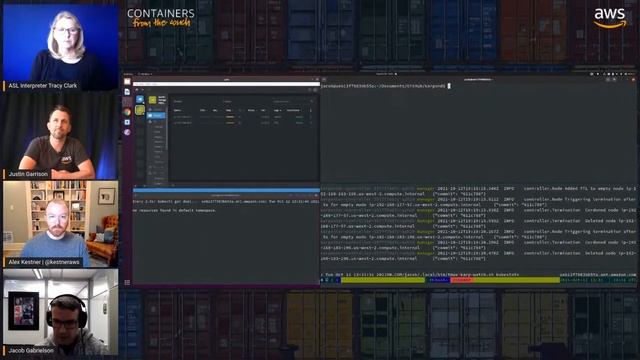Launch the document editor icon in the dock
The width and height of the screenshot is (640, 360).
pyautogui.click(x=127, y=92)
